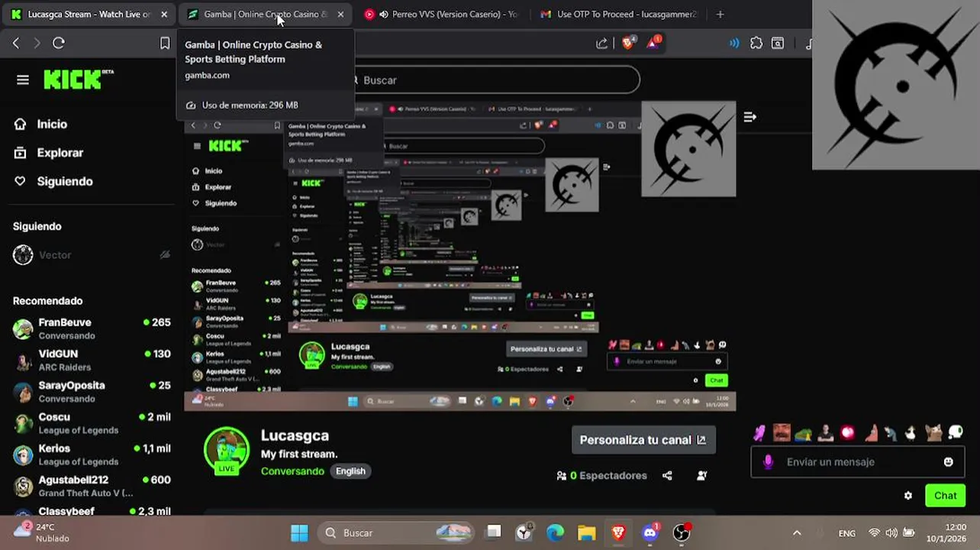980x550 pixels.
Task: Toggle the browser sidebar panel
Action: click(777, 44)
